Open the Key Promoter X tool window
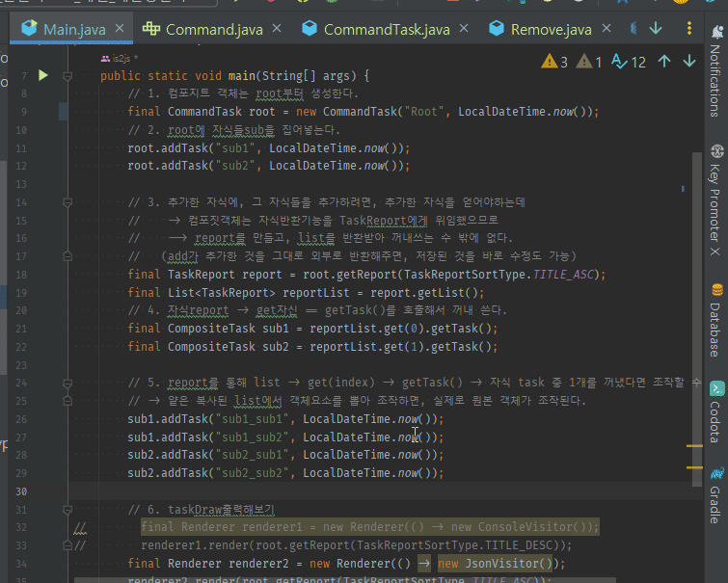728x583 pixels. [715, 200]
